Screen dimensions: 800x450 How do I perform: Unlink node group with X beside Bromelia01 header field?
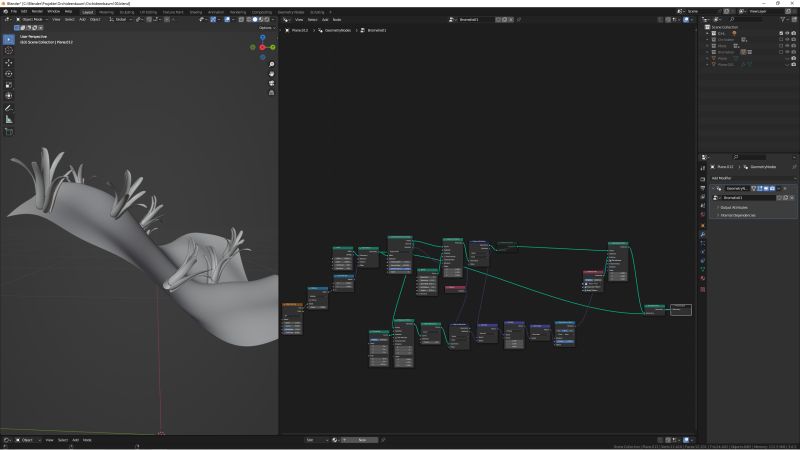pos(511,19)
